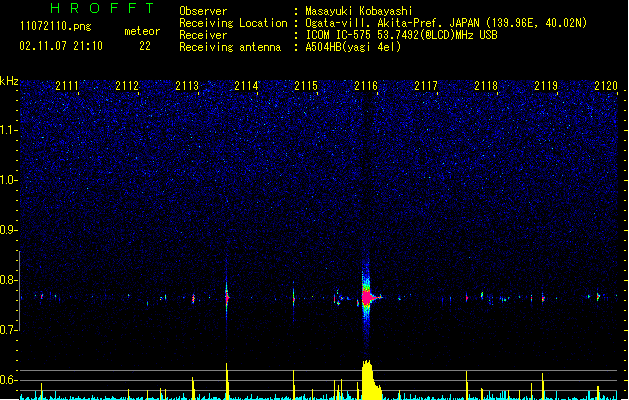The image size is (629, 400).
Task: Click the 0.7 kHz axis label
Action: [x=8, y=330]
